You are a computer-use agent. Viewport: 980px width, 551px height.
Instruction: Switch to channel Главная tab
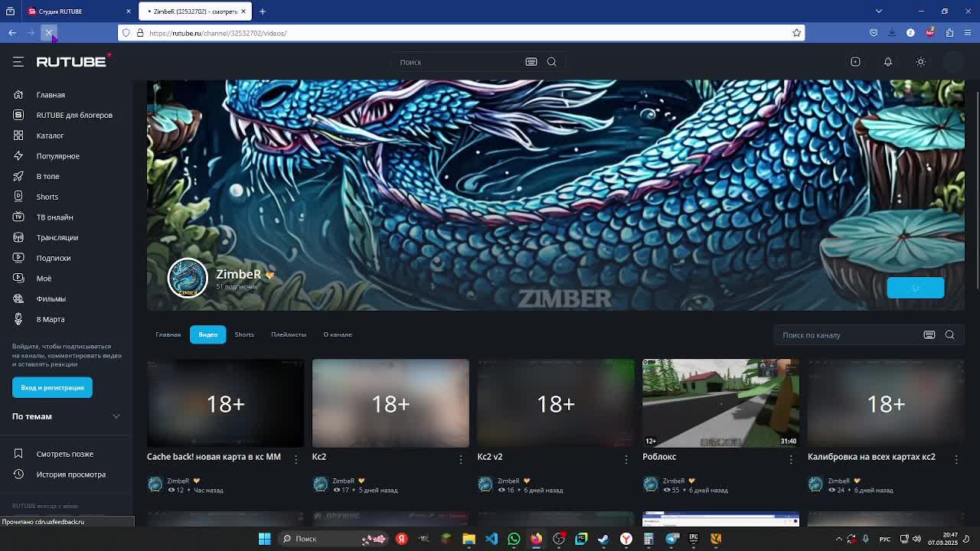168,334
